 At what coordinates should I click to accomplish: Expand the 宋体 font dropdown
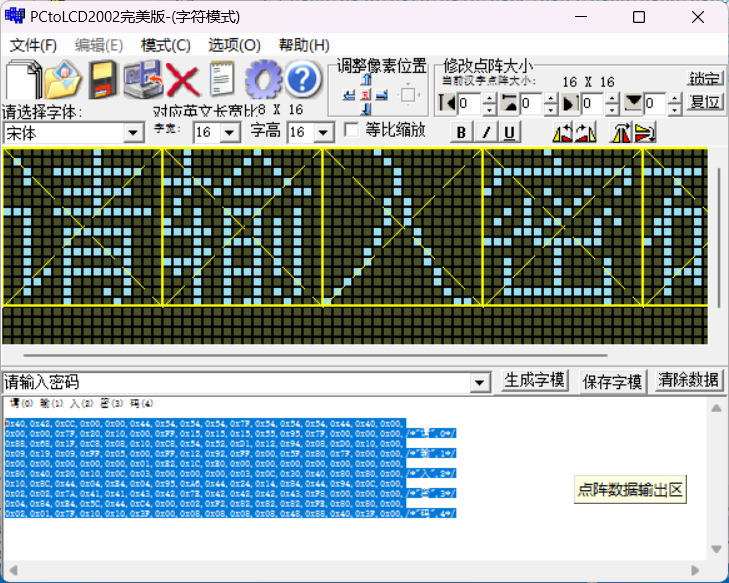click(133, 133)
